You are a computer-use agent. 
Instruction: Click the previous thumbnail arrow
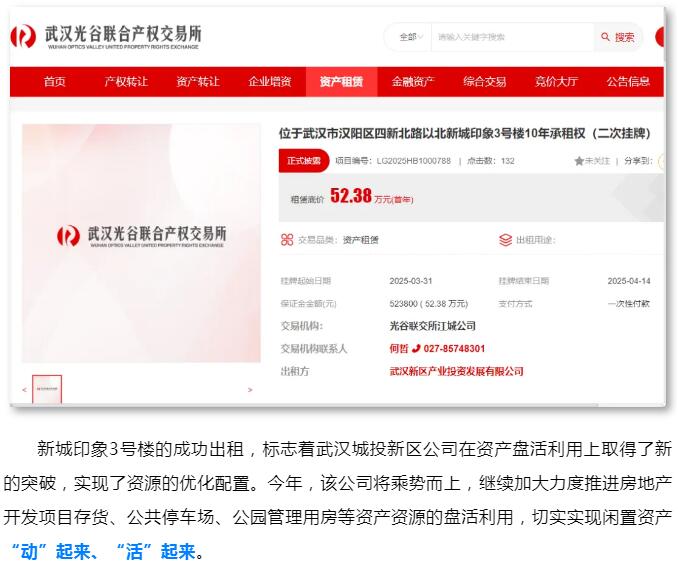tap(25, 390)
